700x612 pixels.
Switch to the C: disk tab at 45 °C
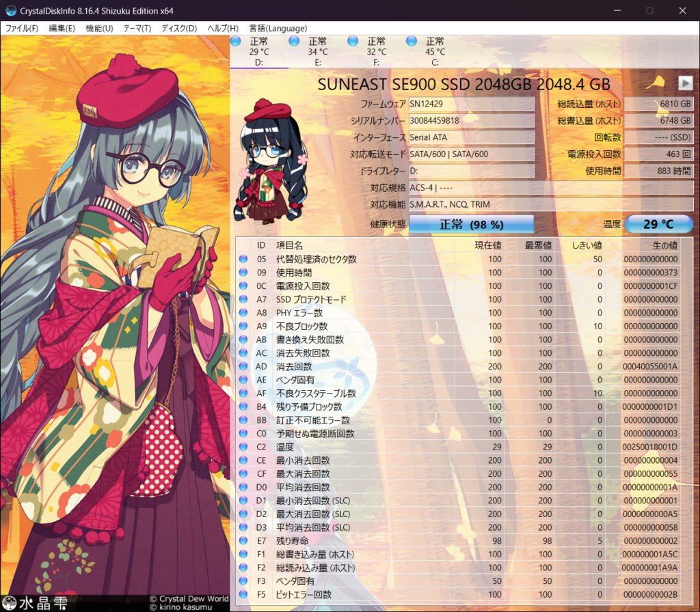(434, 52)
